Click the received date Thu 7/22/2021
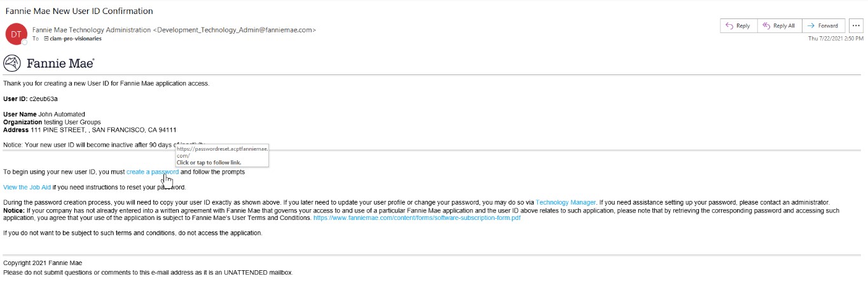This screenshot has height=295, width=868. (x=835, y=39)
